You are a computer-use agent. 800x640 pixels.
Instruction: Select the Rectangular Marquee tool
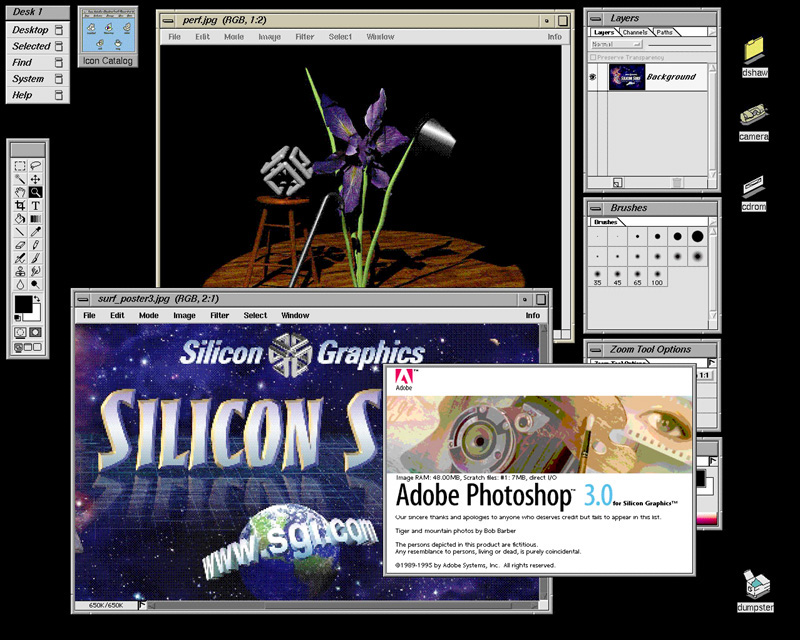tap(20, 166)
